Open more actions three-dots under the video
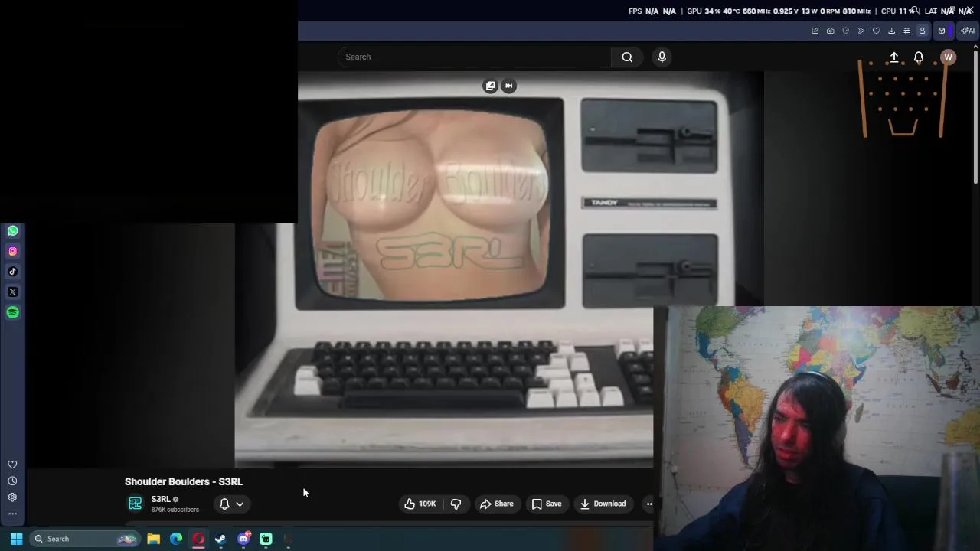The image size is (980, 551). (x=649, y=504)
